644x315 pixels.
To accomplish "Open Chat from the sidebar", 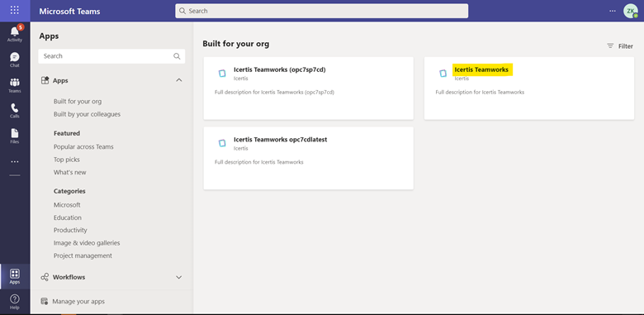I will (15, 60).
